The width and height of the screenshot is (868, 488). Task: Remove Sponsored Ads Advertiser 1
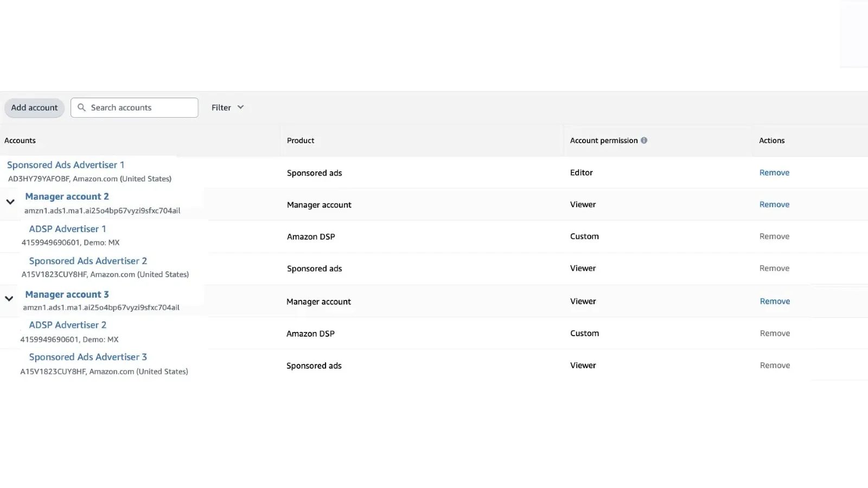pyautogui.click(x=774, y=172)
